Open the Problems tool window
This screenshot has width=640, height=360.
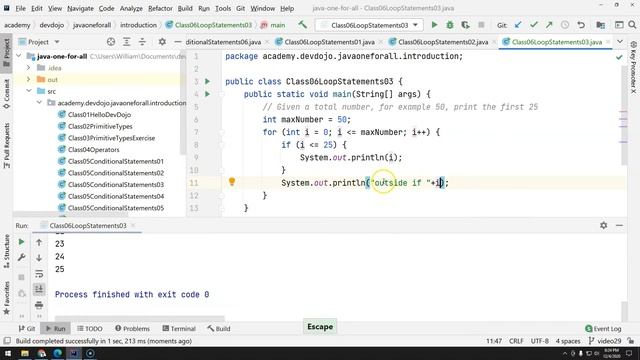point(132,328)
